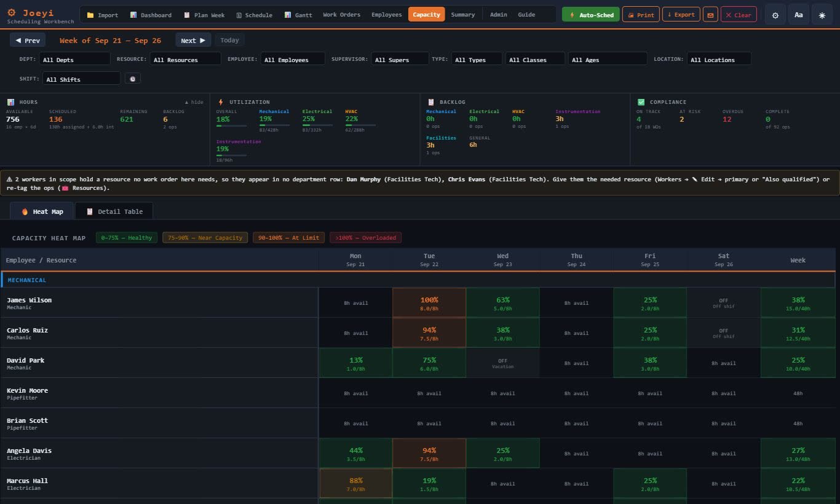Image resolution: width=840 pixels, height=504 pixels.
Task: Open the Work Orders tab
Action: (342, 15)
